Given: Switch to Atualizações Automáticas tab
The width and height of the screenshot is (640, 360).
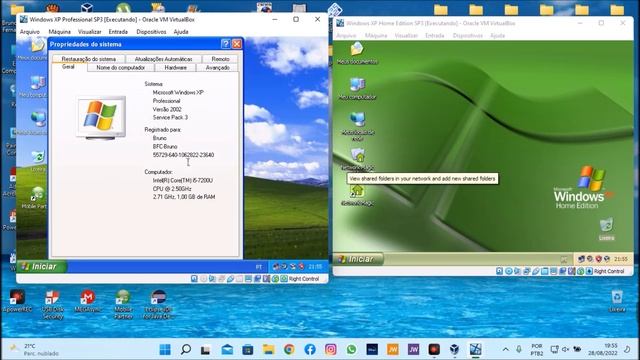Looking at the screenshot, I should pyautogui.click(x=163, y=59).
